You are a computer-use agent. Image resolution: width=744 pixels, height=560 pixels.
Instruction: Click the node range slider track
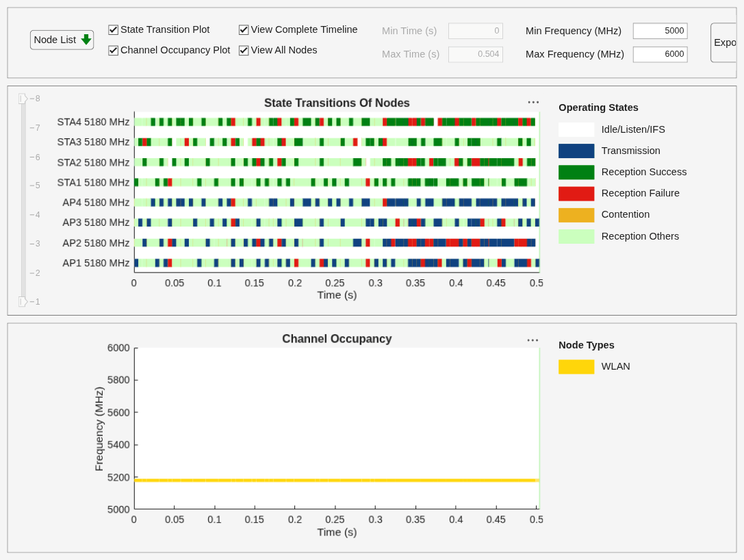(x=23, y=200)
